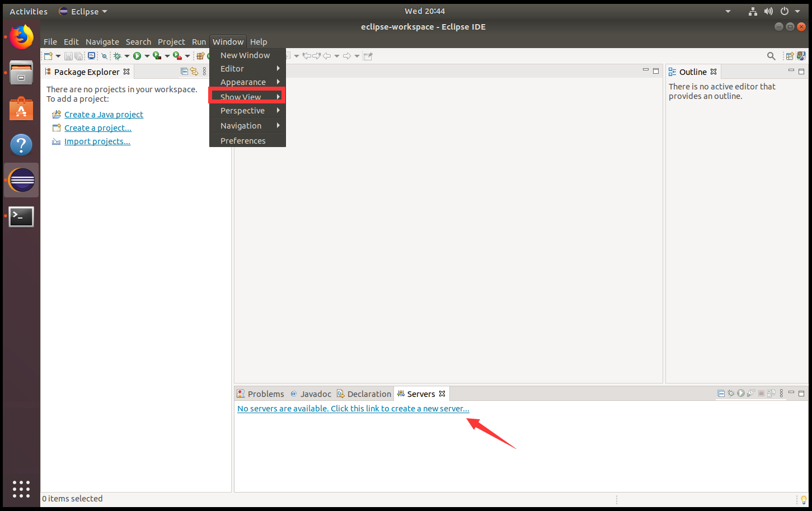Click the create a new server link

[353, 409]
